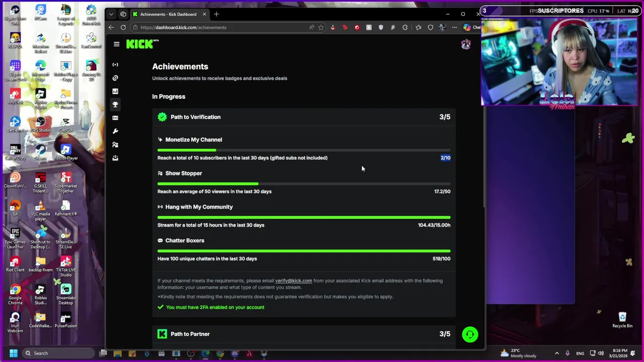The height and width of the screenshot is (362, 644).
Task: Open the League of Legends shortcut
Action: (66, 13)
